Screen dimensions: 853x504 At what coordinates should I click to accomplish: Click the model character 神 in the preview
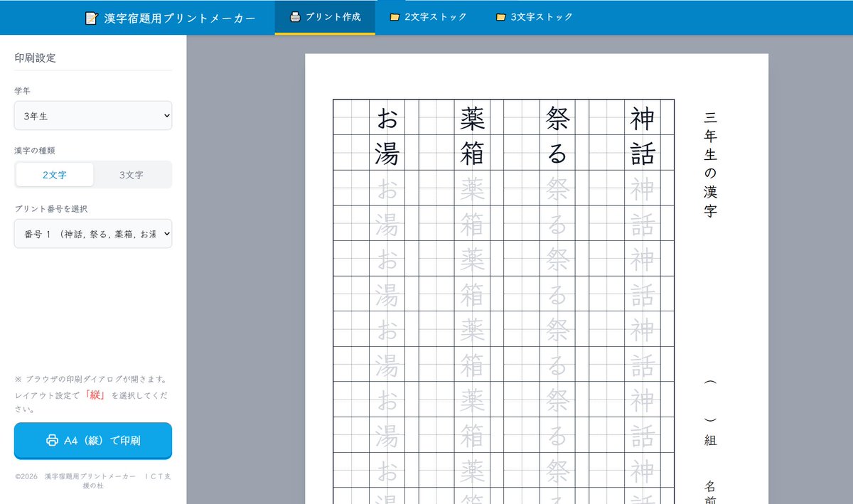643,118
